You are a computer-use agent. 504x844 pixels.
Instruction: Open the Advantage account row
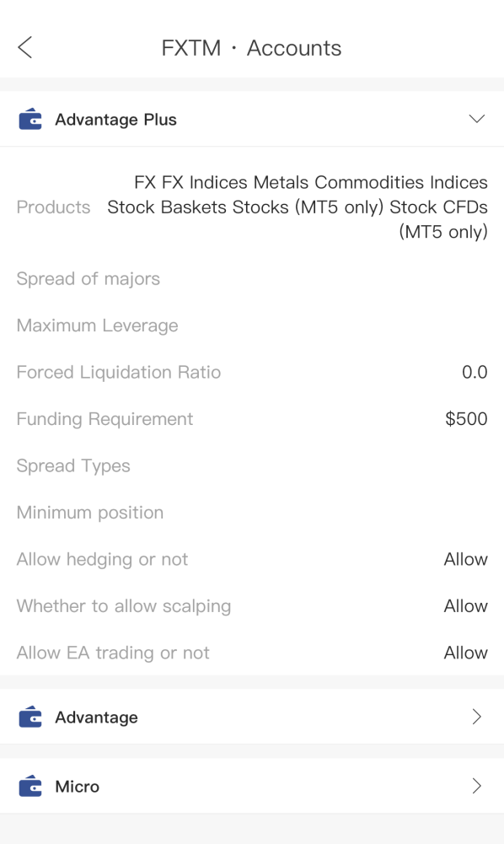(252, 717)
